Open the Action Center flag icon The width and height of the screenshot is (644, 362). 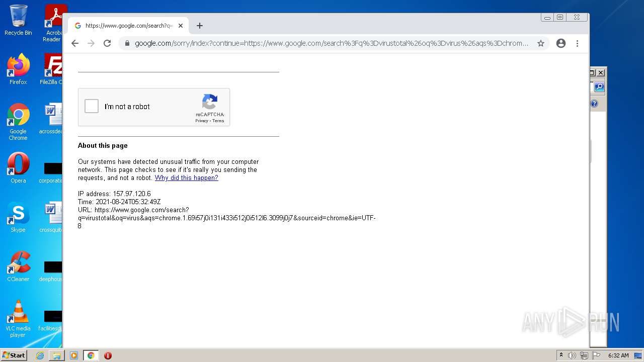(x=596, y=355)
